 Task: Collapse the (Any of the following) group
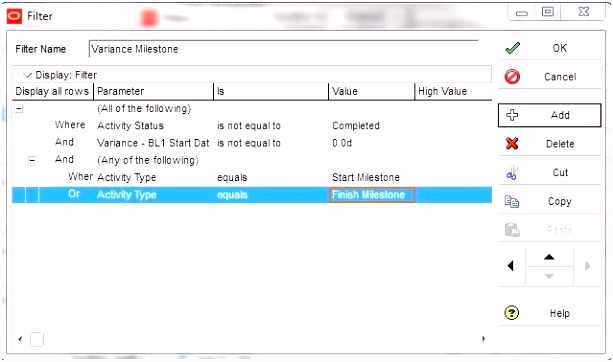(32, 160)
